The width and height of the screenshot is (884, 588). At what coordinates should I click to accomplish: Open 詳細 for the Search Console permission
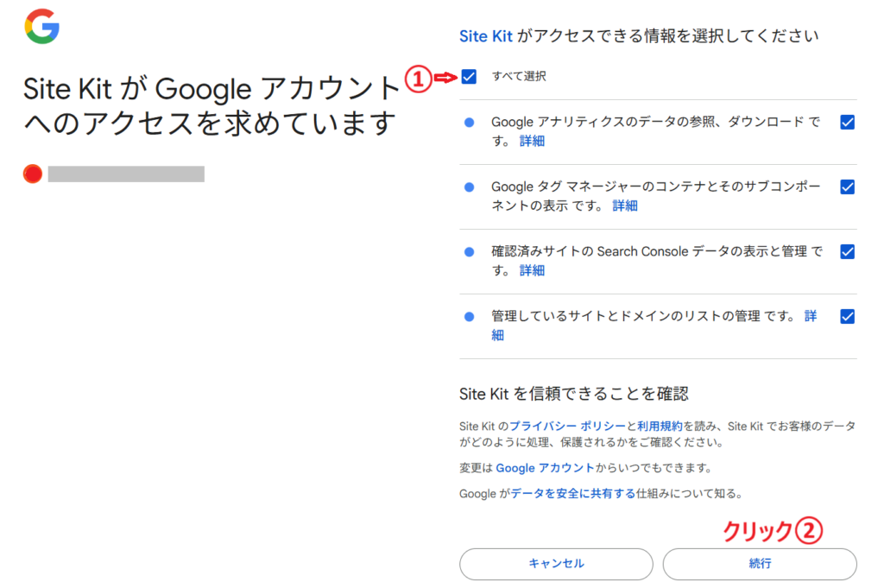point(532,270)
